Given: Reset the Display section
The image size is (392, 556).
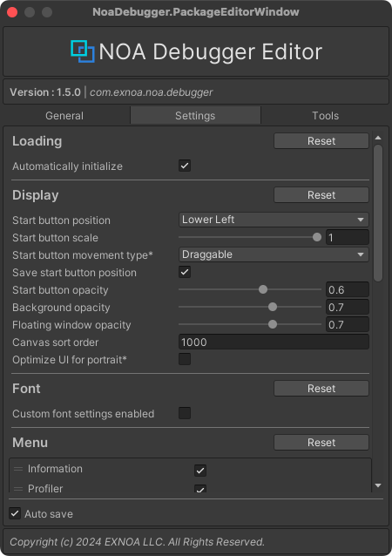Looking at the screenshot, I should 321,194.
